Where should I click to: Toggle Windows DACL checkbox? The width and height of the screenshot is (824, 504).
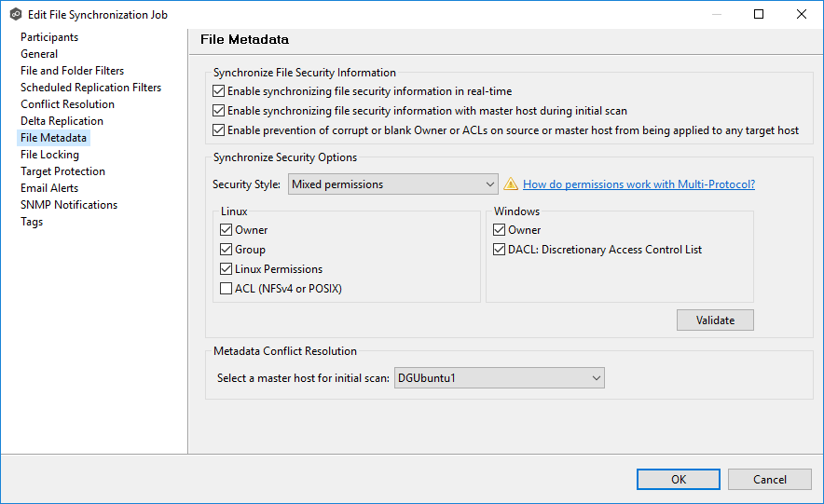[500, 250]
